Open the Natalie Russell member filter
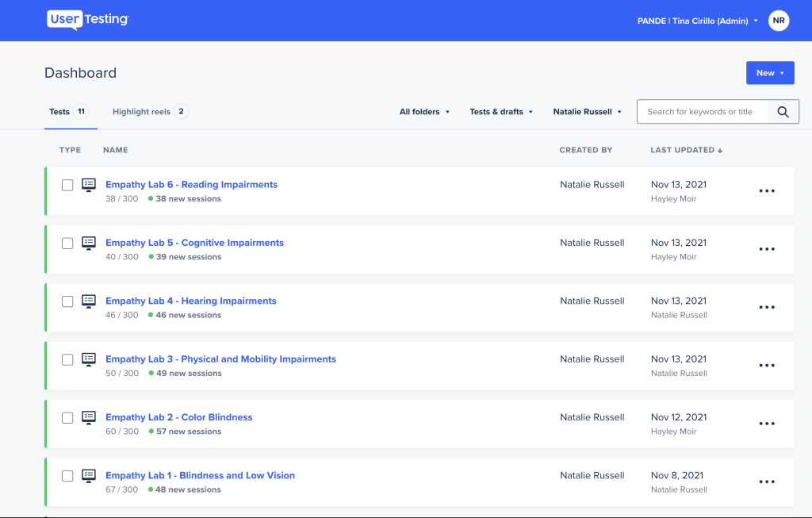The height and width of the screenshot is (518, 812). pyautogui.click(x=586, y=111)
